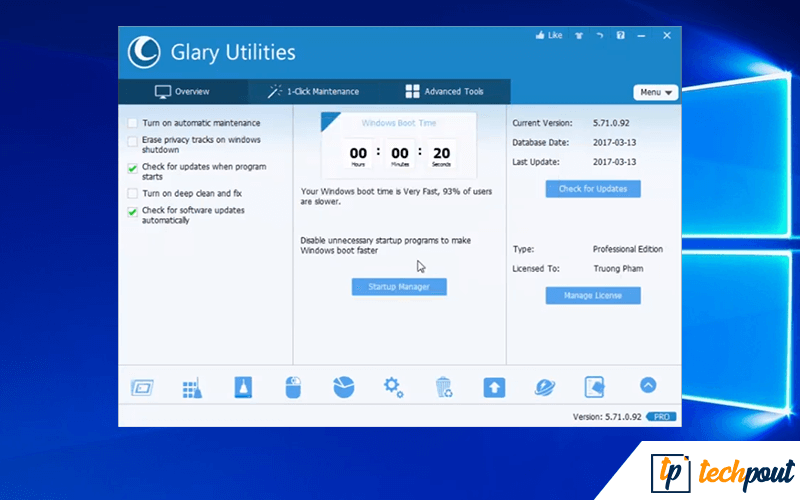Expand the Menu dropdown
Screen dimensions: 800x500
click(655, 92)
